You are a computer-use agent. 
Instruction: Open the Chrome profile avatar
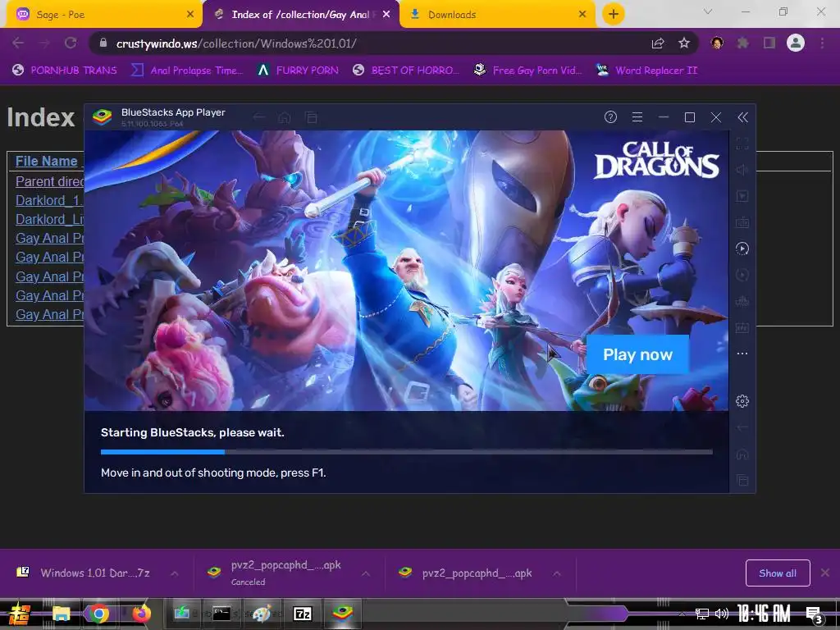796,43
